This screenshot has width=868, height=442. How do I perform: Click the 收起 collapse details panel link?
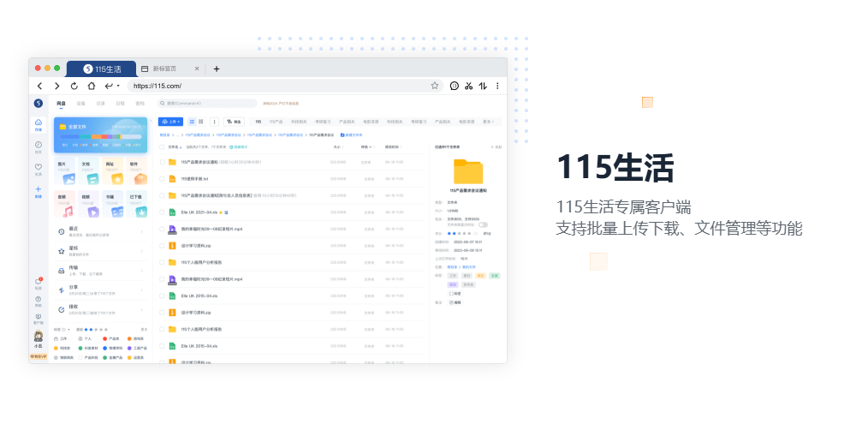click(x=496, y=147)
